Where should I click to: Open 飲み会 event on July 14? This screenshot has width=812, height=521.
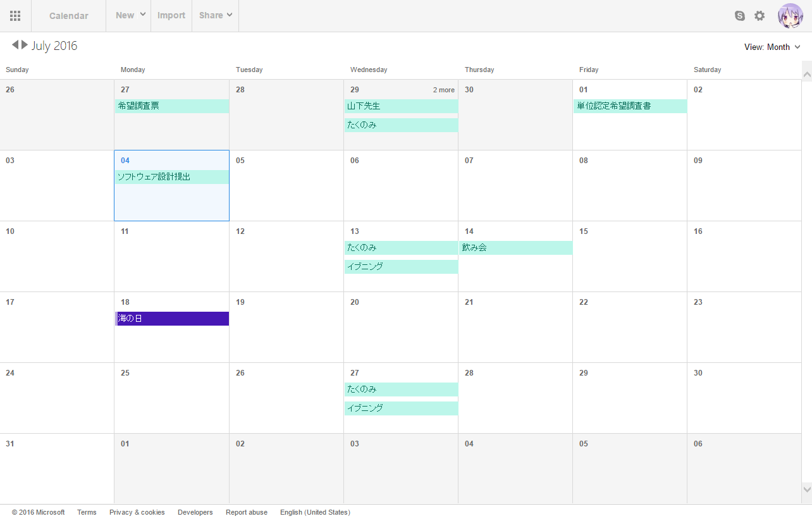pos(516,248)
